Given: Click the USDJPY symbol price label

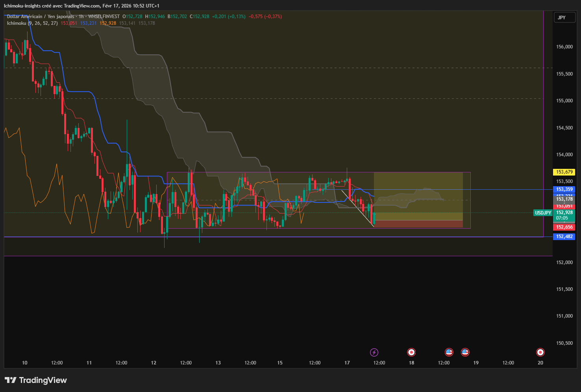Looking at the screenshot, I should [x=543, y=213].
